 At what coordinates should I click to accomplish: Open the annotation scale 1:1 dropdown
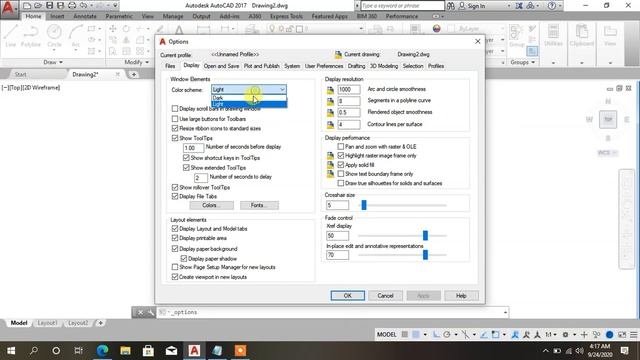tap(551, 334)
